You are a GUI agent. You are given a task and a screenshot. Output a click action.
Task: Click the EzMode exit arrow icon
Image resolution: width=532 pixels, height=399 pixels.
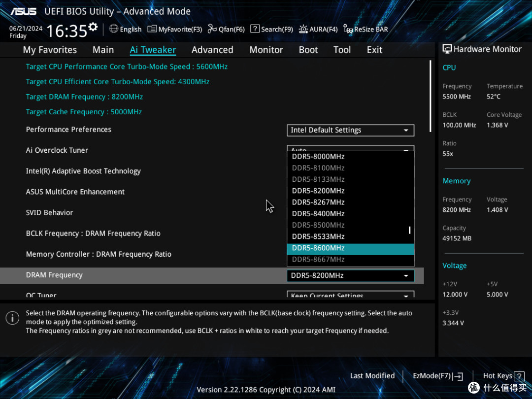click(x=458, y=376)
